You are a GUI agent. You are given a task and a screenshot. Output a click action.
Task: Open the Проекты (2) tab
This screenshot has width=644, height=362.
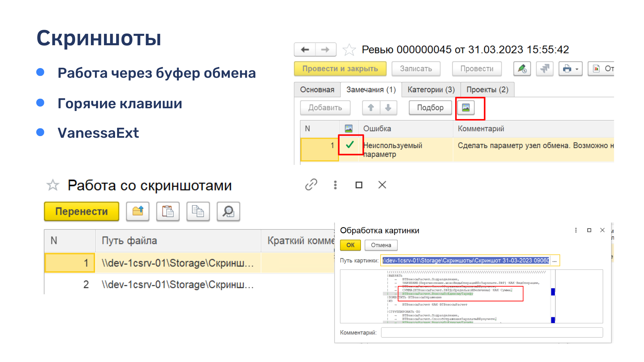click(487, 89)
